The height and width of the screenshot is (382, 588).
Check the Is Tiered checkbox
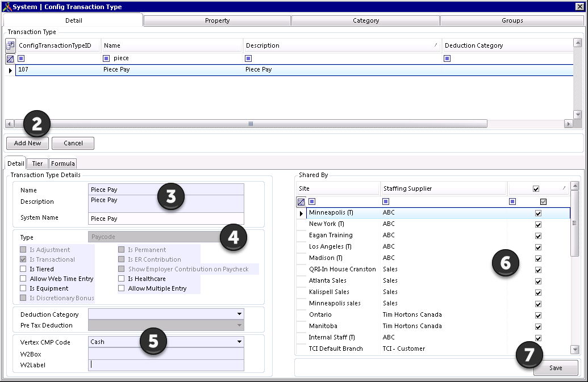click(x=23, y=269)
